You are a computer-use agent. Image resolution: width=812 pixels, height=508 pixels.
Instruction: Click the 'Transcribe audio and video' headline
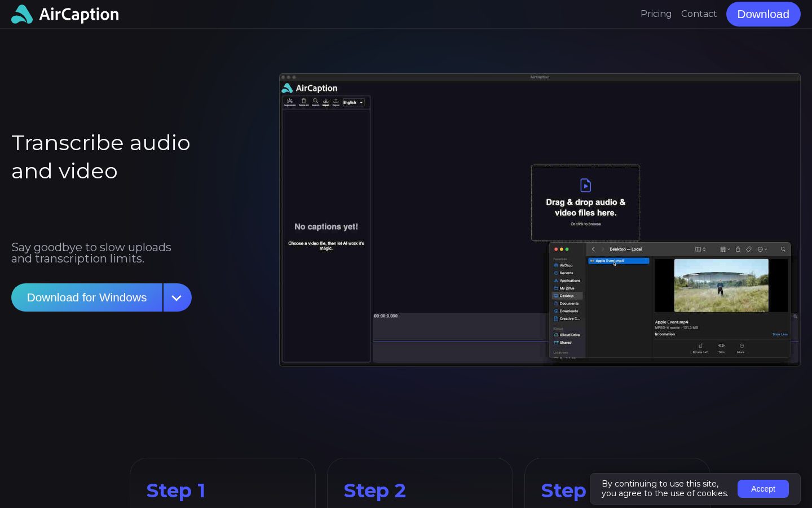[101, 157]
